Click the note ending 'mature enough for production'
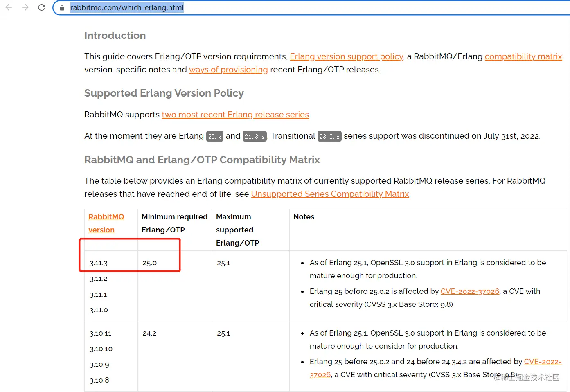Image resolution: width=570 pixels, height=392 pixels. 428,269
